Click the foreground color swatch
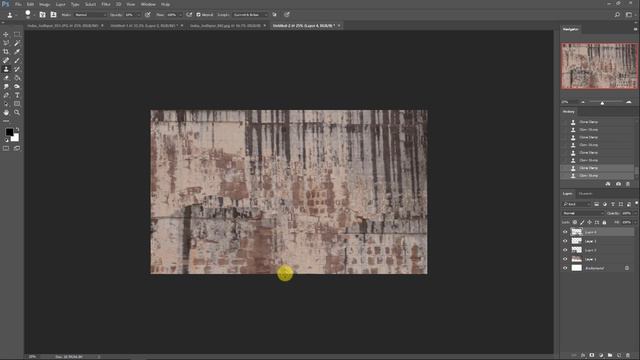The height and width of the screenshot is (360, 640). click(x=9, y=132)
